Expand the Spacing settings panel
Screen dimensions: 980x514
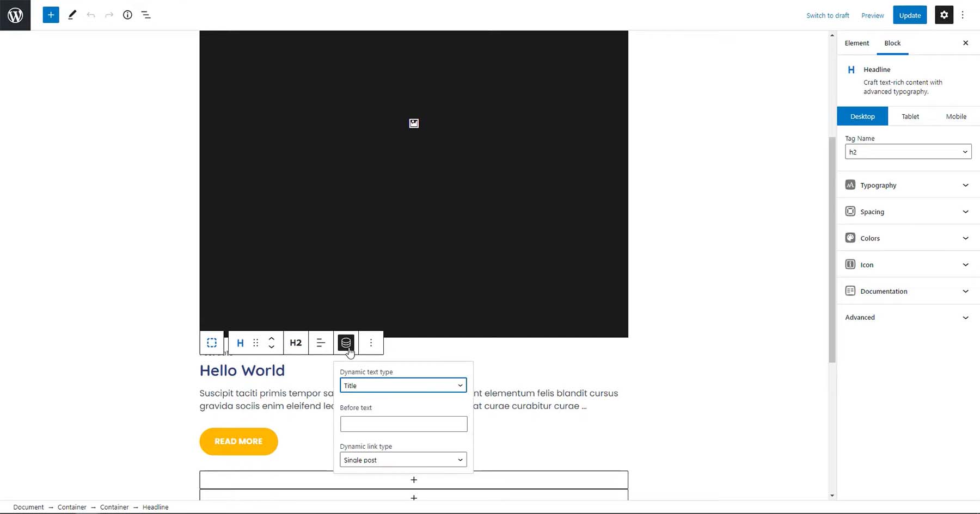pyautogui.click(x=907, y=212)
